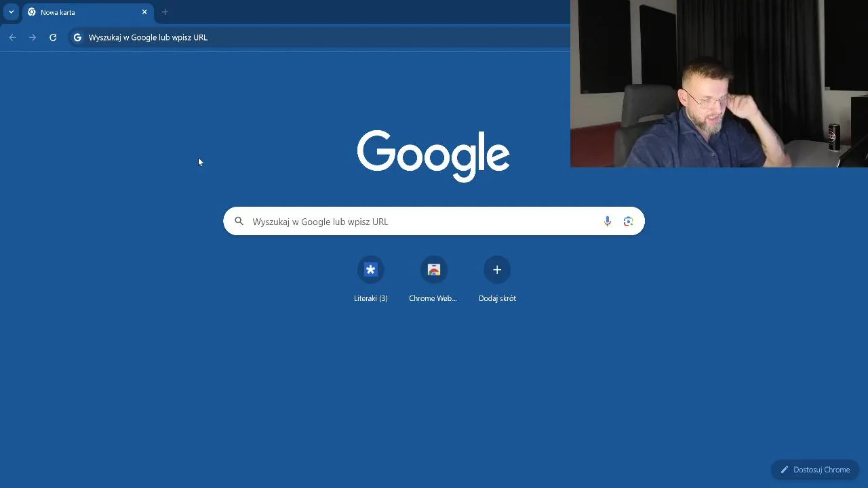Viewport: 868px width, 488px height.
Task: Click the Google logo
Action: coord(433,156)
